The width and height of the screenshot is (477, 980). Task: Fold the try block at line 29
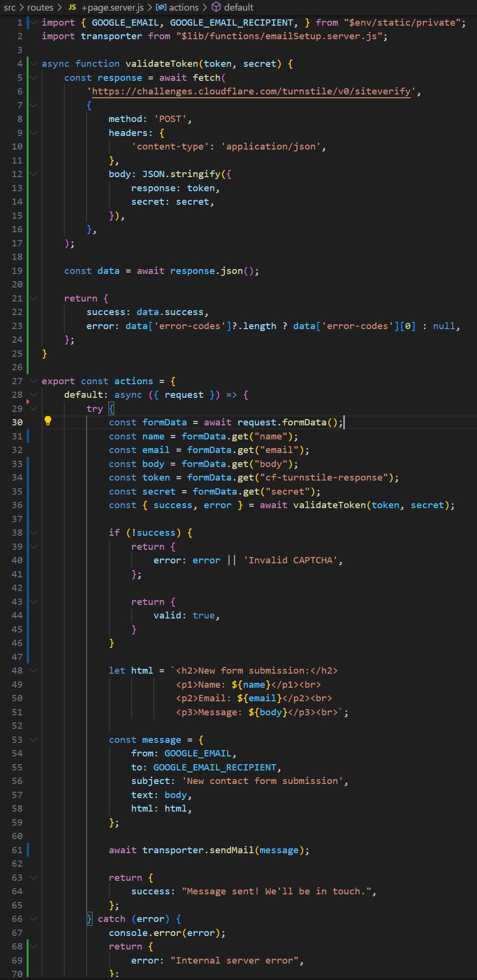(x=33, y=408)
